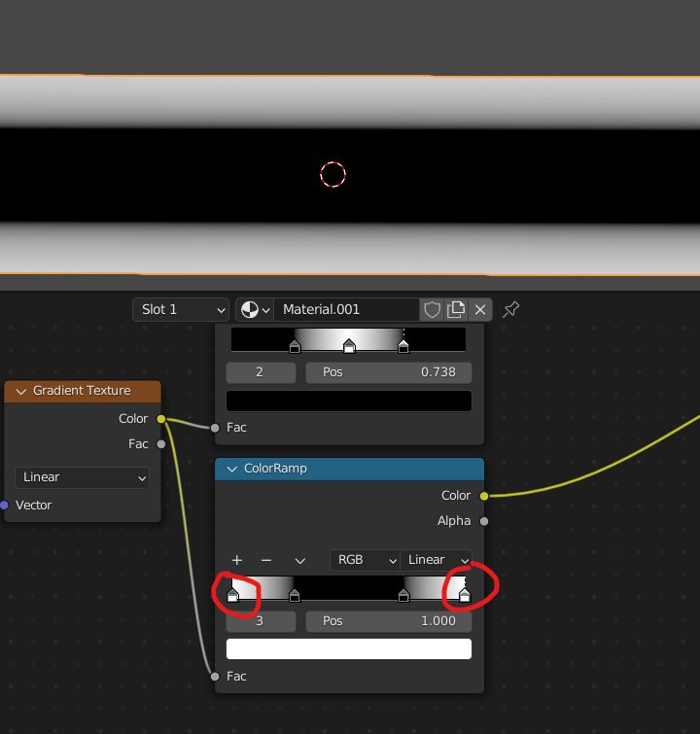Select upper ramp's right color stop

point(403,347)
